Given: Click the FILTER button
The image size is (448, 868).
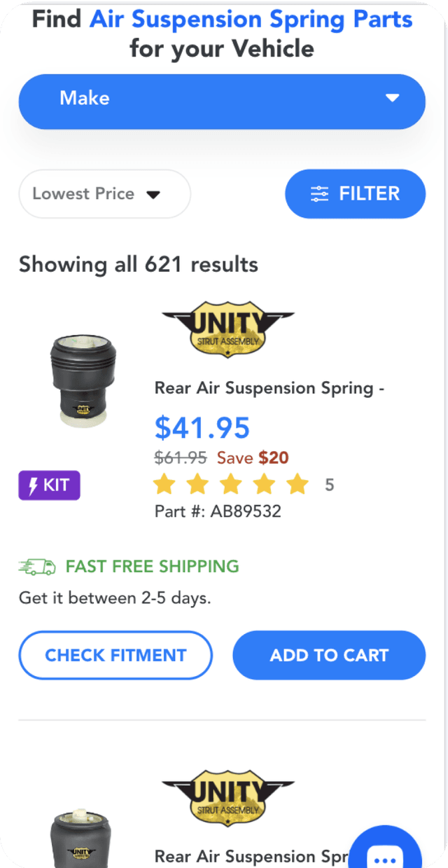Looking at the screenshot, I should (x=355, y=194).
